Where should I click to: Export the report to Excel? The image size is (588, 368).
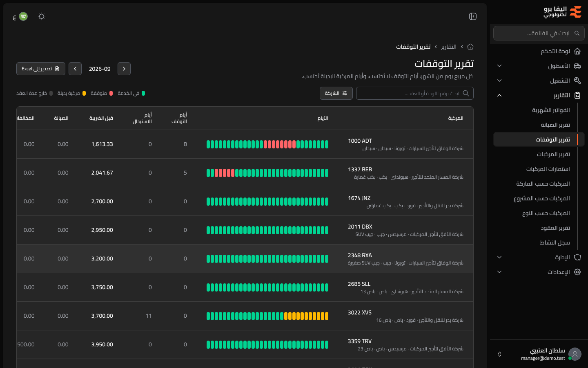41,69
